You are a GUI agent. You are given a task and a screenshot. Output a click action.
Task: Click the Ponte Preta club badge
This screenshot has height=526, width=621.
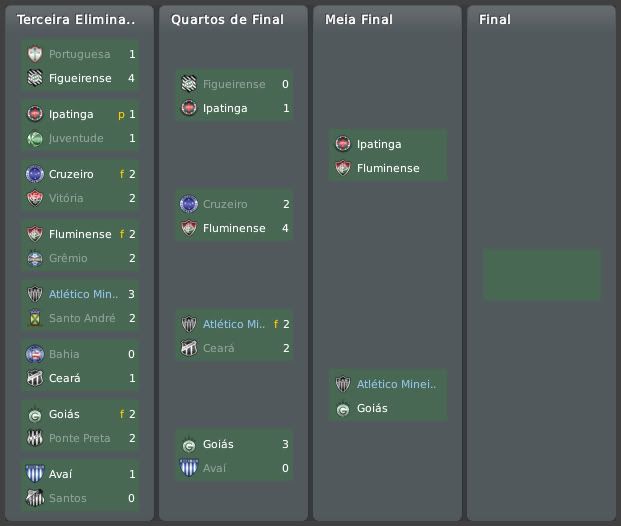pos(35,438)
